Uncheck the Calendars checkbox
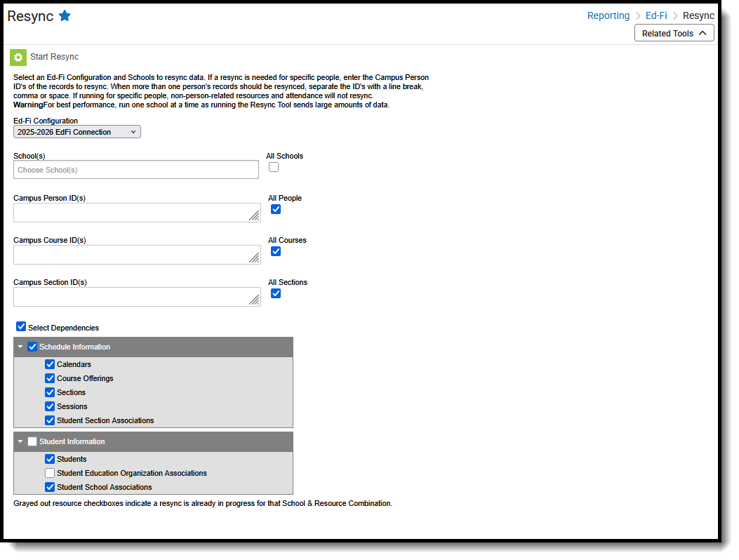This screenshot has width=739, height=560. [x=50, y=364]
